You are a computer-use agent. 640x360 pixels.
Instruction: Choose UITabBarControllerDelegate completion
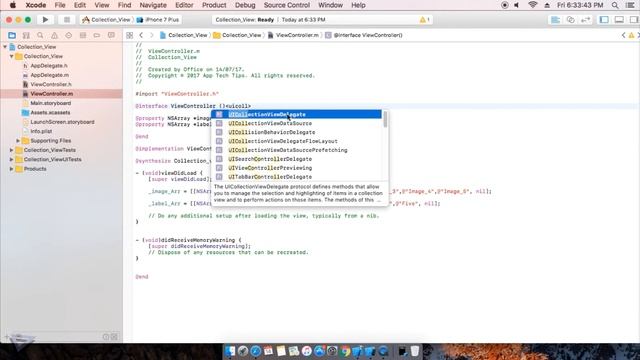pyautogui.click(x=297, y=177)
